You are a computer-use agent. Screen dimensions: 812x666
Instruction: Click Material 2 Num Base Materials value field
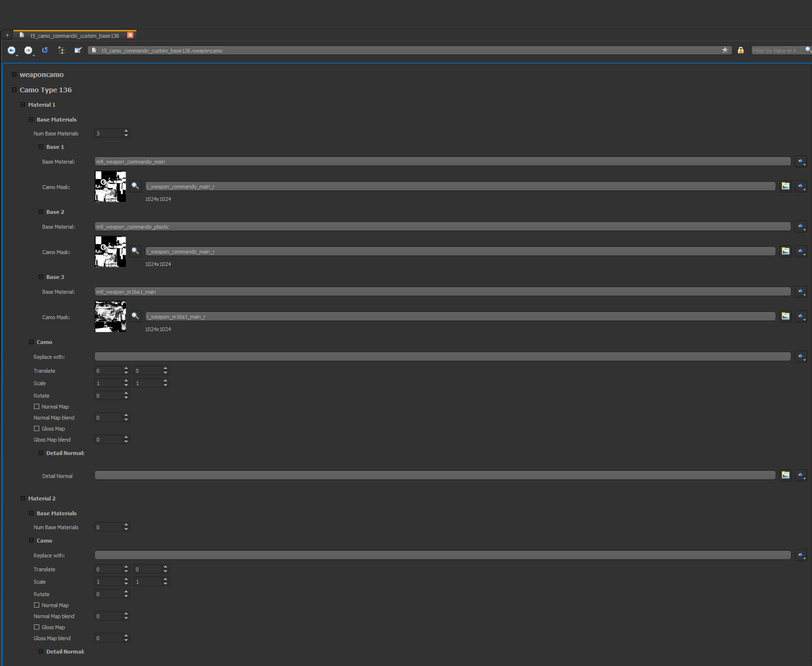click(x=109, y=527)
